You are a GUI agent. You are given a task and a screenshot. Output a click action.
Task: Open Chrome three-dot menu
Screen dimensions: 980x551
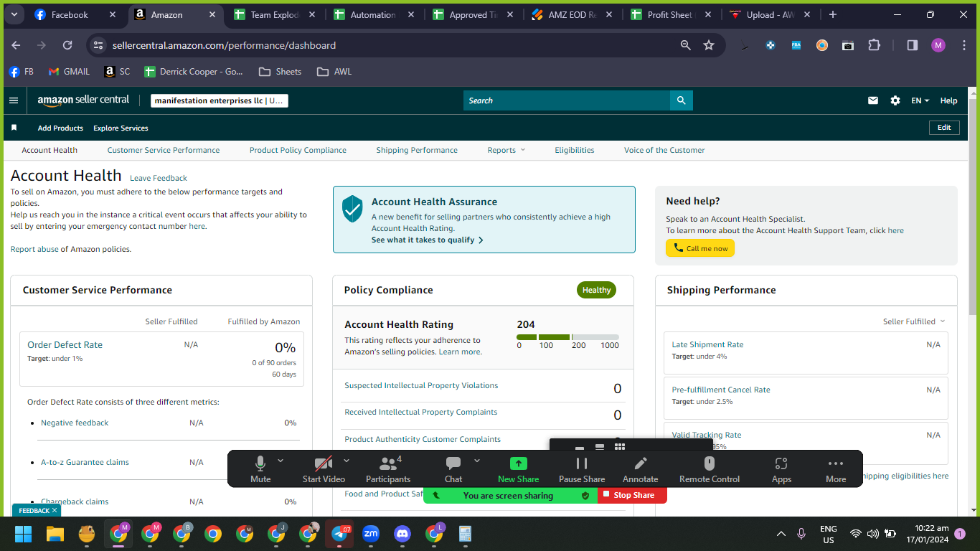(963, 45)
